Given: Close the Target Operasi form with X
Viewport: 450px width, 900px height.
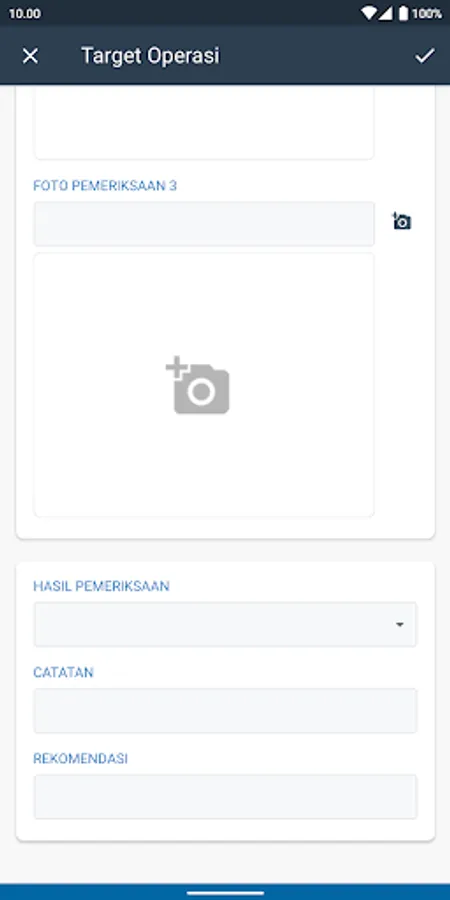Looking at the screenshot, I should point(30,56).
